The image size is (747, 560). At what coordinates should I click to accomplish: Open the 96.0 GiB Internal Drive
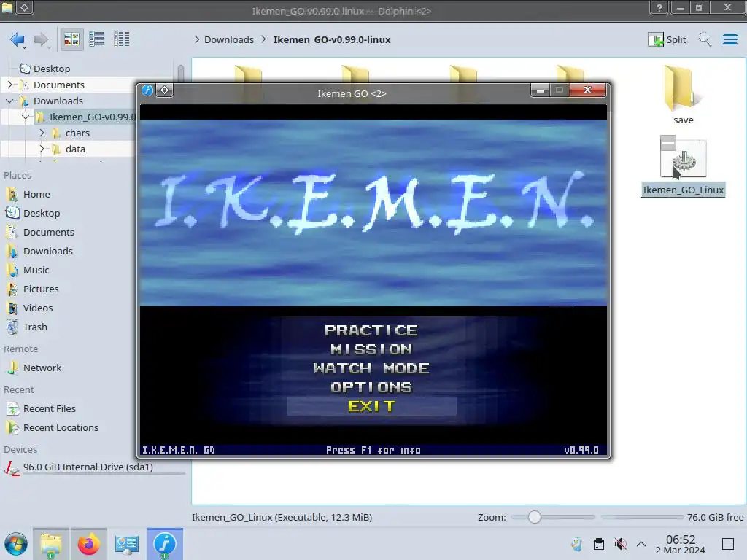click(88, 467)
